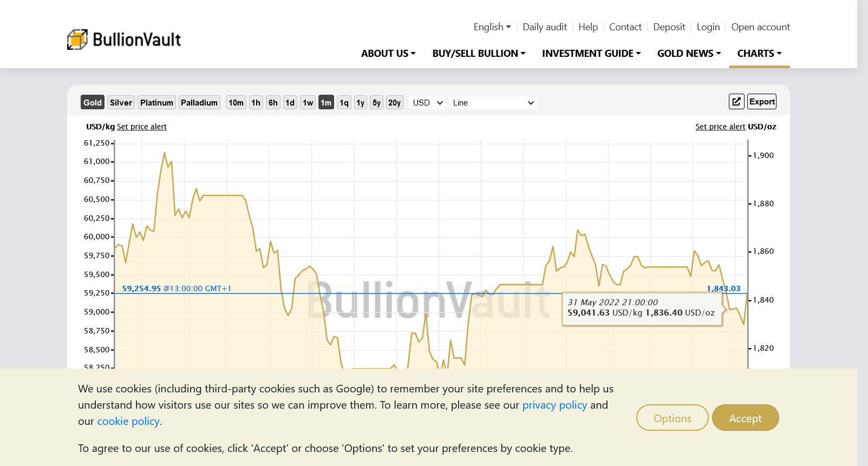The height and width of the screenshot is (466, 868).
Task: Switch chart to Silver
Action: click(x=121, y=103)
